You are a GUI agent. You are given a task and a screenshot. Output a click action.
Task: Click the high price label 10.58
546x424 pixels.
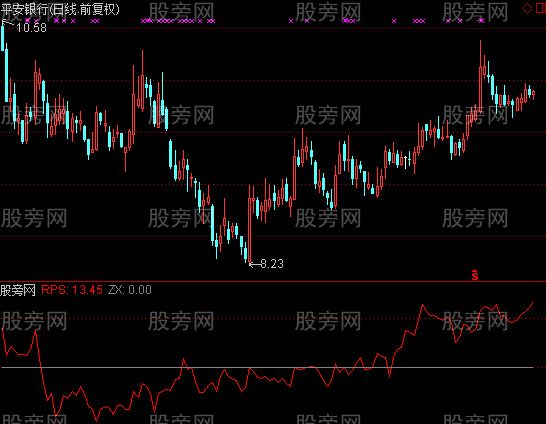[x=31, y=28]
